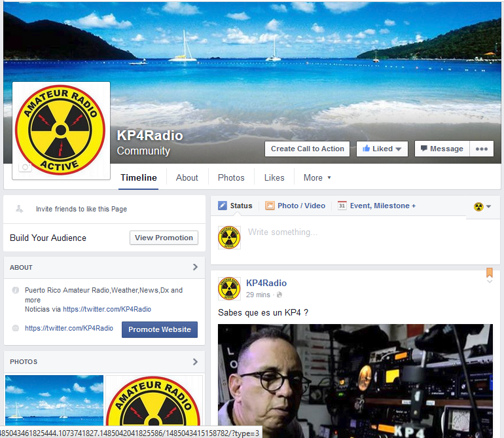Click the View Promotion button

tap(164, 238)
